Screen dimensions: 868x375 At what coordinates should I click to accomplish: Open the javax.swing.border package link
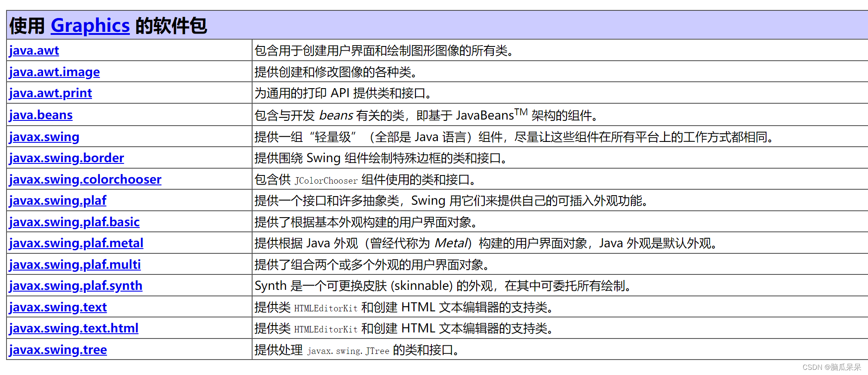(67, 158)
